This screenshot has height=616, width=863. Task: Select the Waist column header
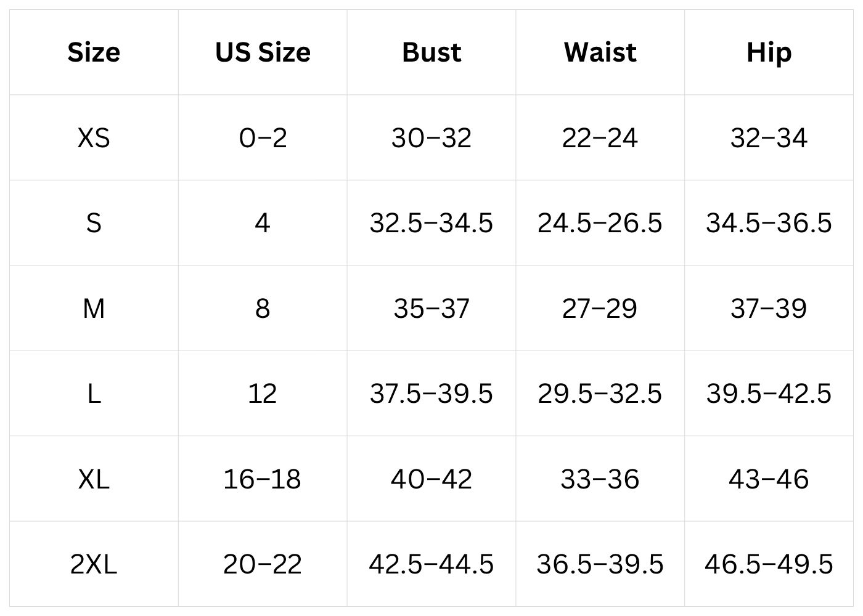pyautogui.click(x=600, y=52)
